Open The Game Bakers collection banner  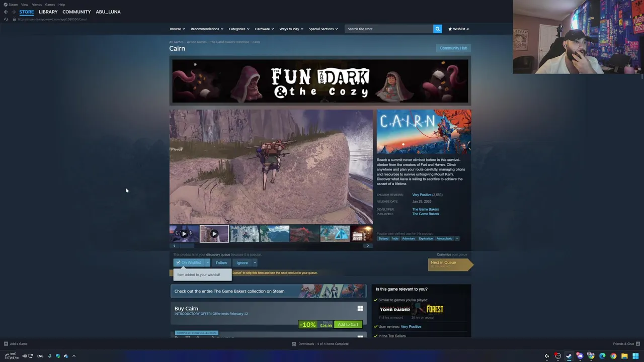pos(268,291)
